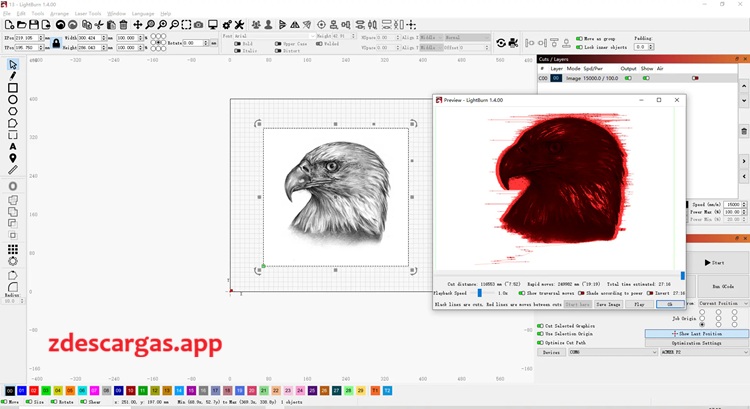Toggle Optimize Cut Path switch
The image size is (750, 409).
coord(540,343)
